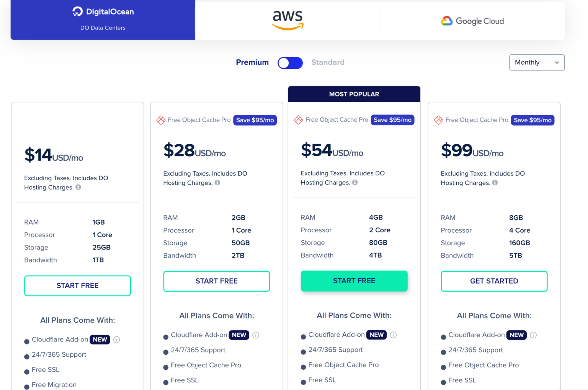Click info icon beside $54 plan hosting charges
588x390 pixels.
click(355, 183)
